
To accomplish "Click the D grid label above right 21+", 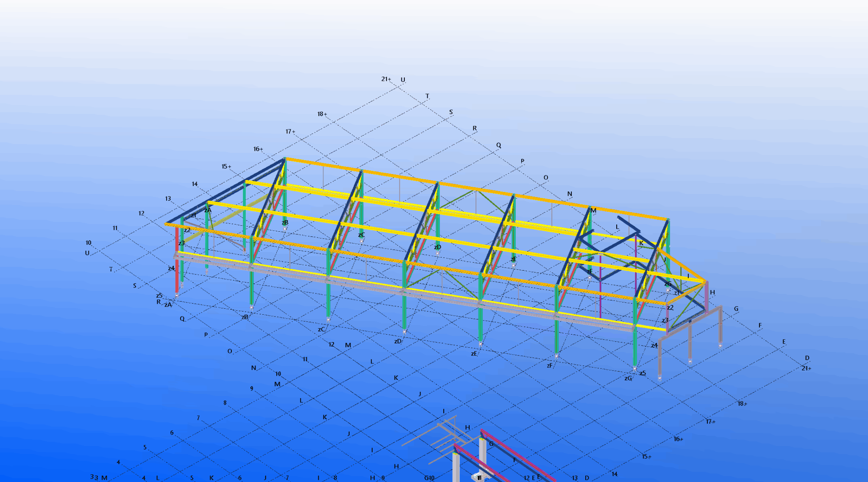I will point(807,358).
